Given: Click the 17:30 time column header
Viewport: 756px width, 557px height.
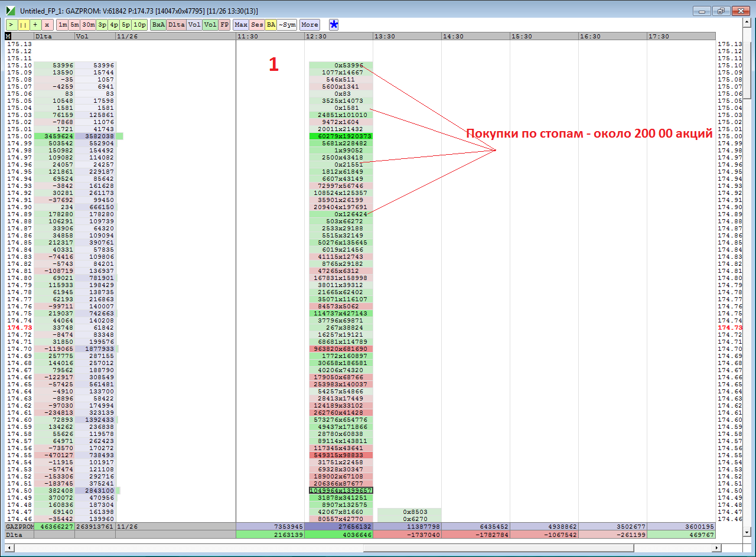Looking at the screenshot, I should pos(681,37).
